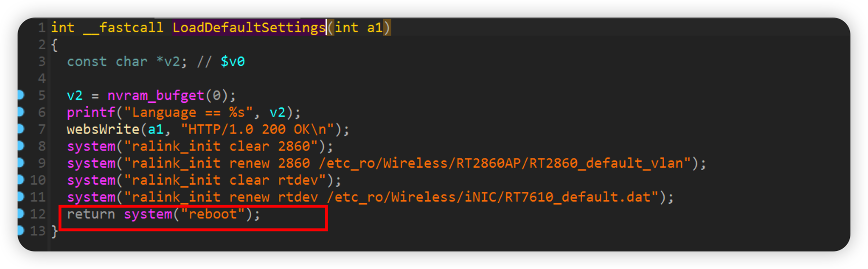Toggle breakpoint dot on line 5

click(x=20, y=95)
